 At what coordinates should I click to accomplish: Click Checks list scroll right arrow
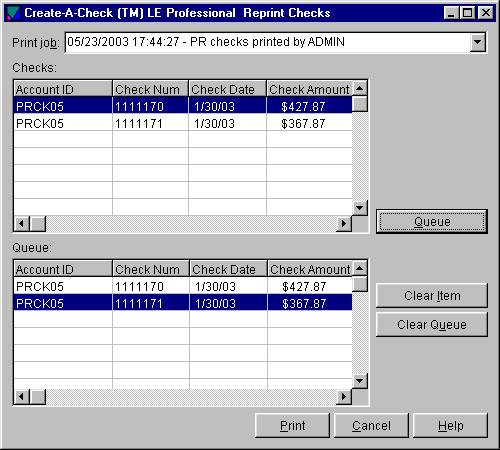click(344, 223)
